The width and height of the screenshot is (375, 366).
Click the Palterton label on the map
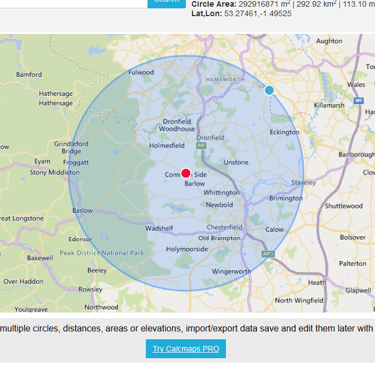(353, 263)
